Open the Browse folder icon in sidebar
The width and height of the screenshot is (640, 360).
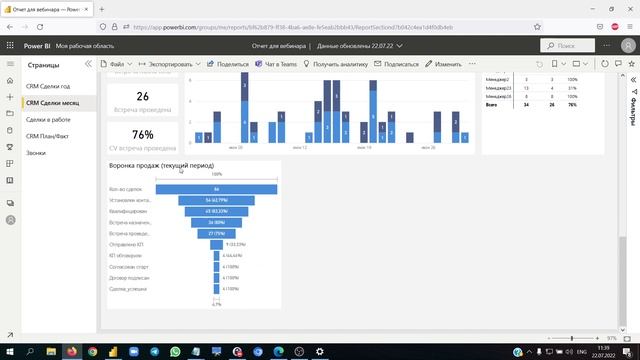coord(10,113)
